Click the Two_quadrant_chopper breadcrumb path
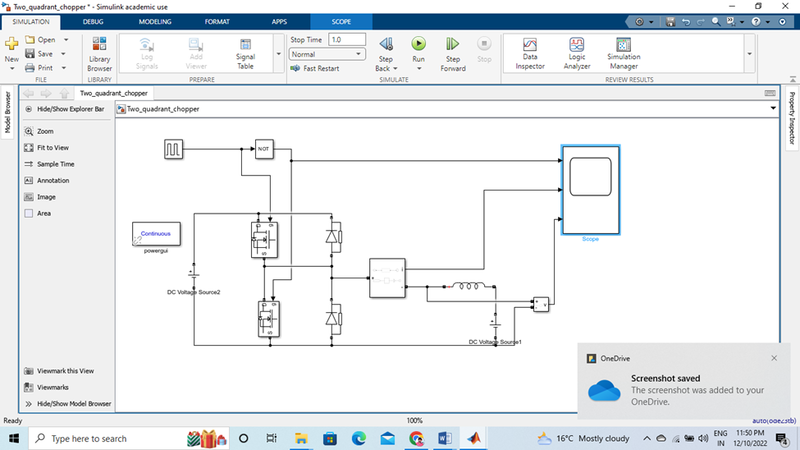This screenshot has height=450, width=800. point(163,109)
